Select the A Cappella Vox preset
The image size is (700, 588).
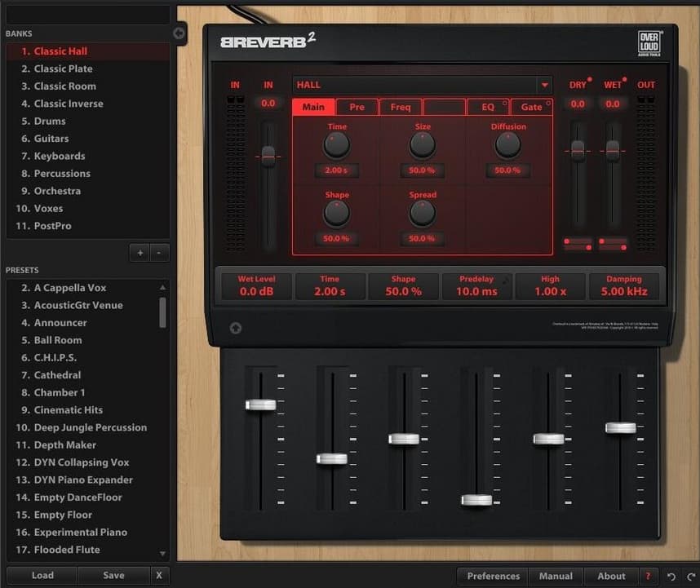[x=82, y=288]
